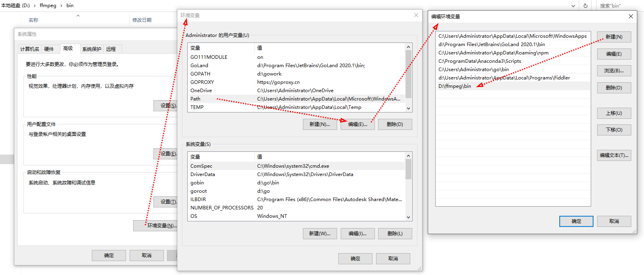The height and width of the screenshot is (275, 644).
Task: Click the refresh icon in Explorer address bar
Action: click(x=585, y=6)
